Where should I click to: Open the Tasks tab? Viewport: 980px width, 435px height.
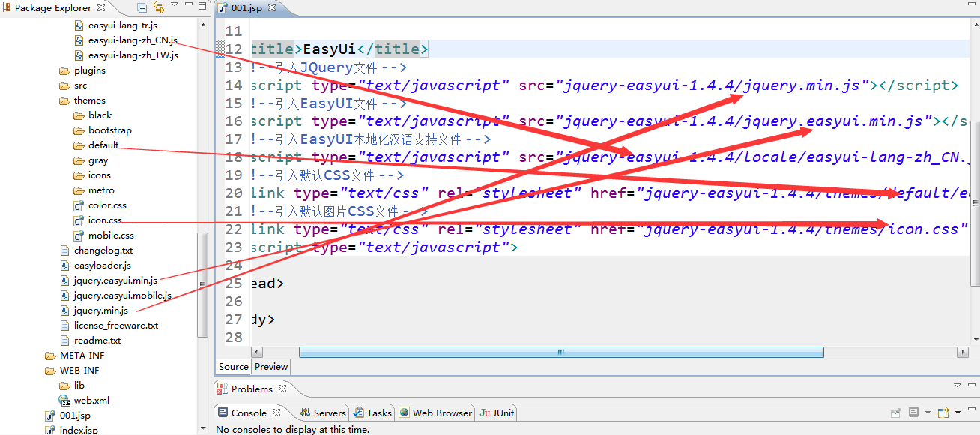[372, 412]
